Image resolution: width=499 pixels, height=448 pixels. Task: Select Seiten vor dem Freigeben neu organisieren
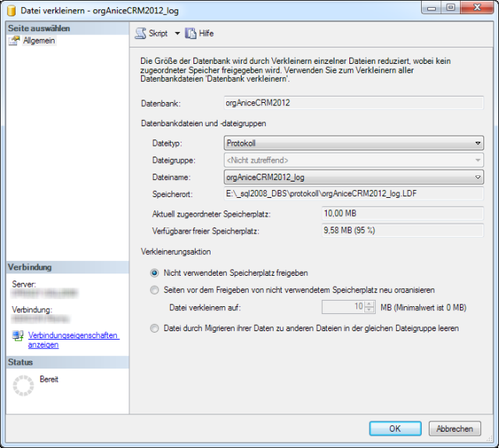point(292,290)
